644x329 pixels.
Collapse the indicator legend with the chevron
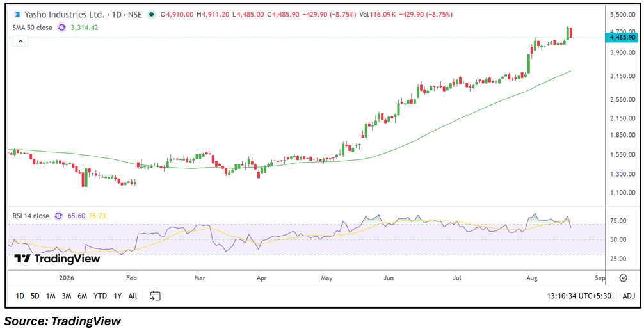[x=20, y=41]
